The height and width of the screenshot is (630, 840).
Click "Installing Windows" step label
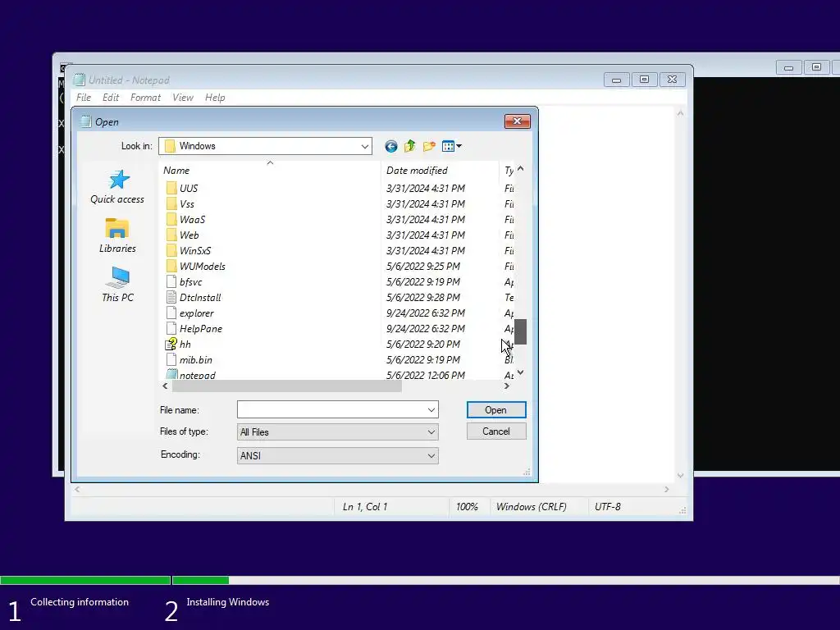point(228,602)
